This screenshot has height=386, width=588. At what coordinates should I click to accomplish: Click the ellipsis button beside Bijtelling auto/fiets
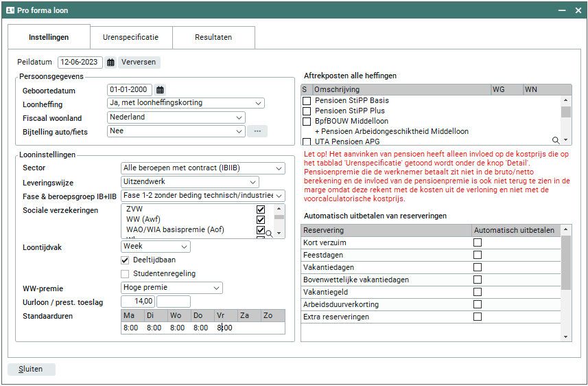(257, 131)
